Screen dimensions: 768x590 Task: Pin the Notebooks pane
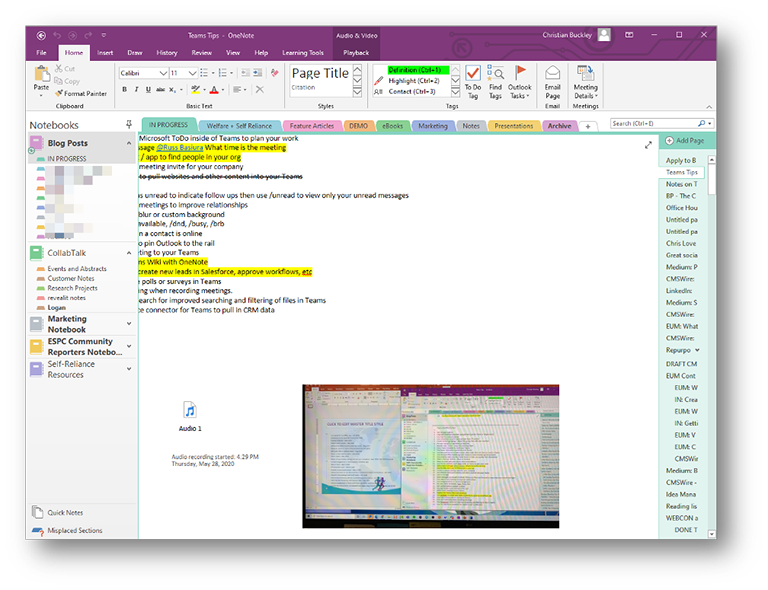pos(129,124)
